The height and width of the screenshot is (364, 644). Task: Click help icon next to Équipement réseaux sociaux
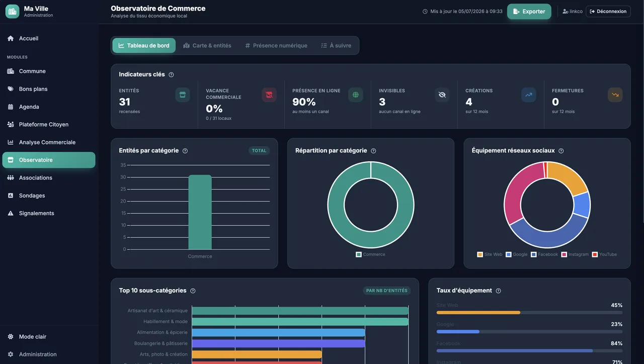click(x=561, y=151)
